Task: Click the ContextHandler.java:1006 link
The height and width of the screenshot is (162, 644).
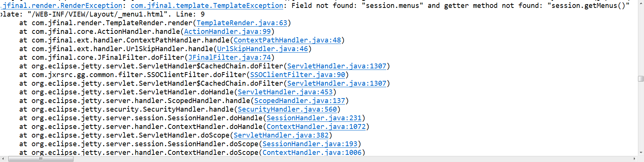Action: pos(312,152)
